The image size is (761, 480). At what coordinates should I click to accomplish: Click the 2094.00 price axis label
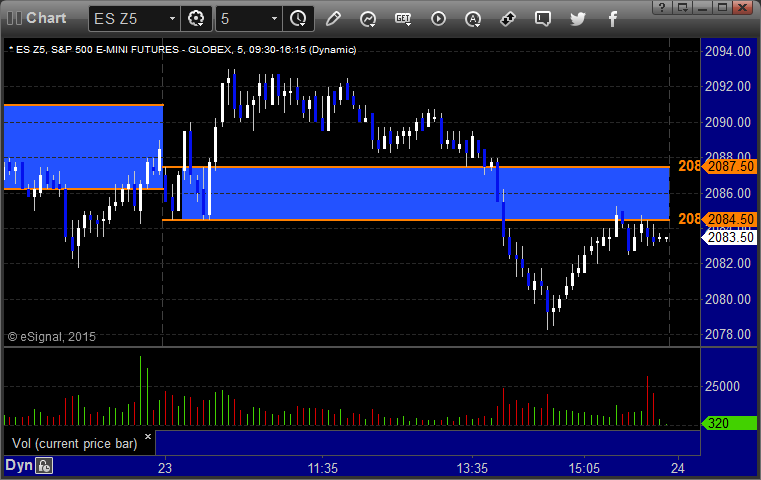coord(728,51)
